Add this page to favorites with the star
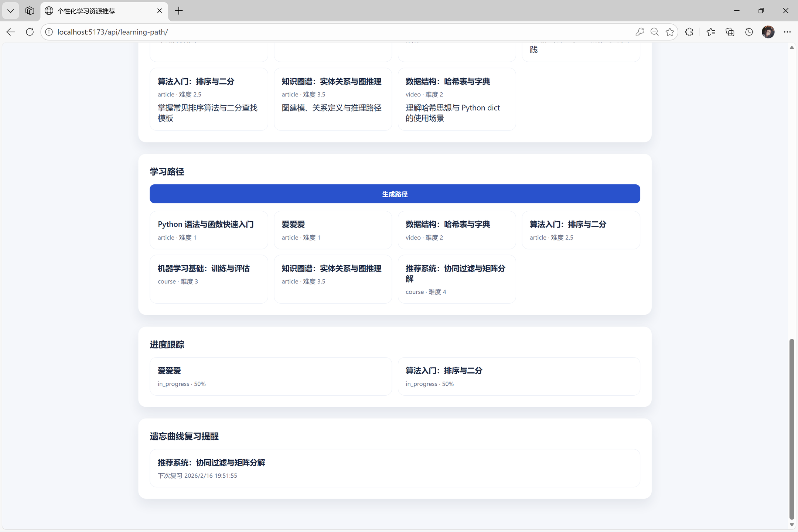Viewport: 798px width, 532px height. [670, 32]
